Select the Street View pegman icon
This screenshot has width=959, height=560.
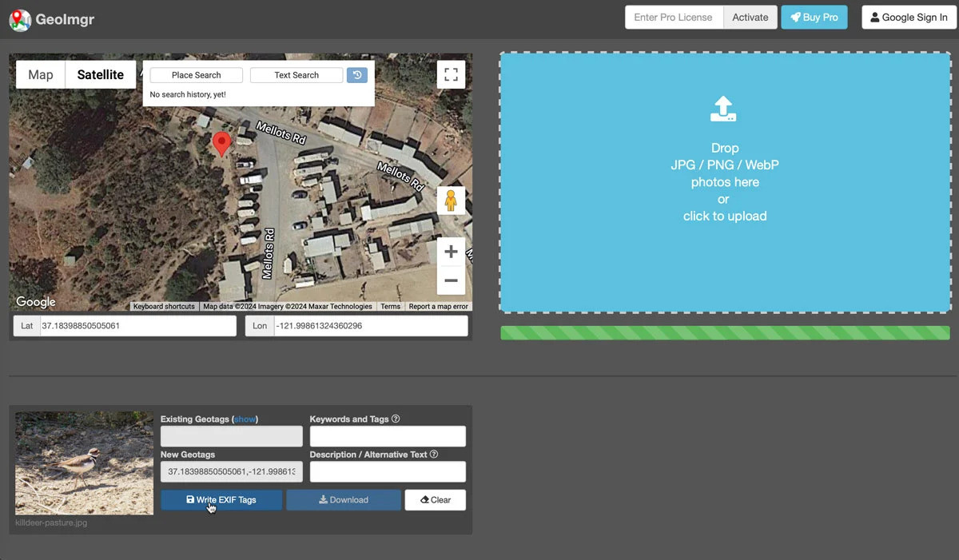[x=451, y=201]
